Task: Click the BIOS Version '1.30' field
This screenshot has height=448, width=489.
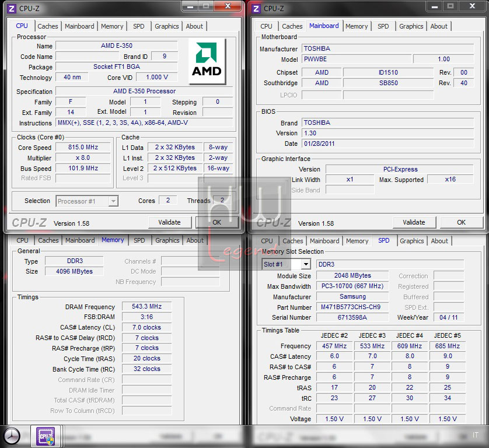Action: (387, 133)
